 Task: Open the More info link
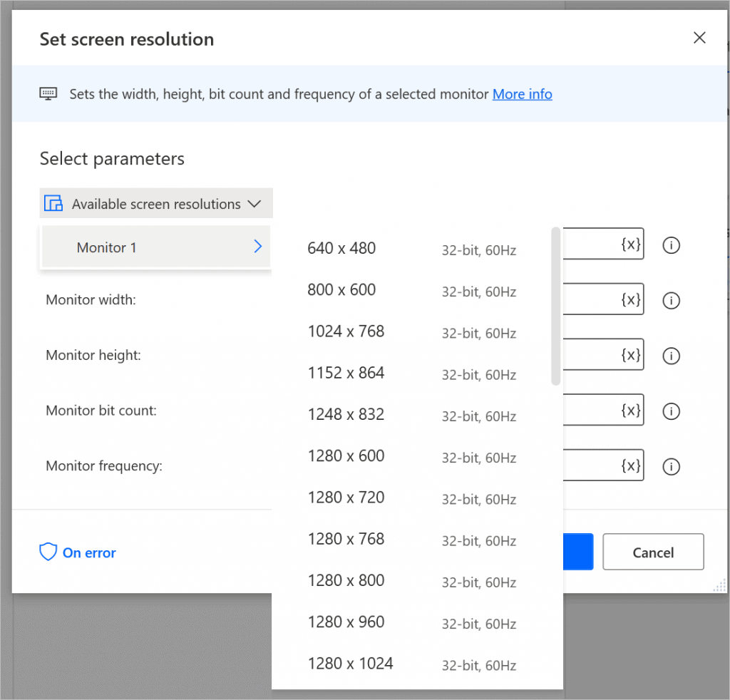point(522,94)
